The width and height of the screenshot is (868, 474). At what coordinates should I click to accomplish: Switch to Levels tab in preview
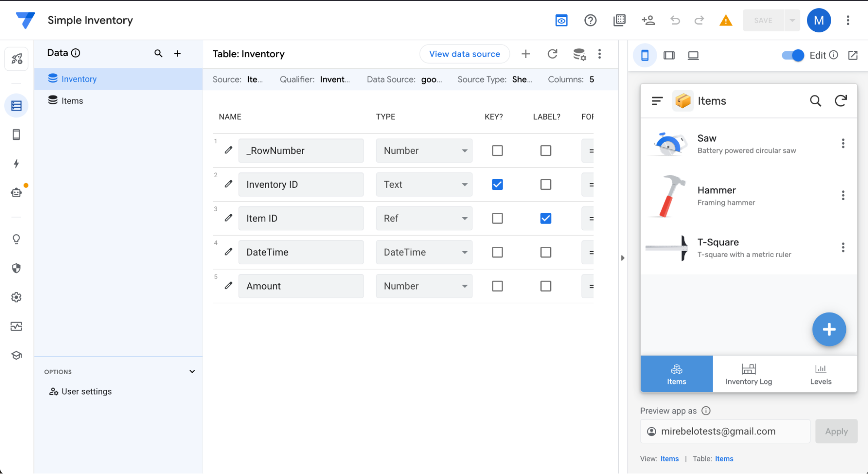821,374
